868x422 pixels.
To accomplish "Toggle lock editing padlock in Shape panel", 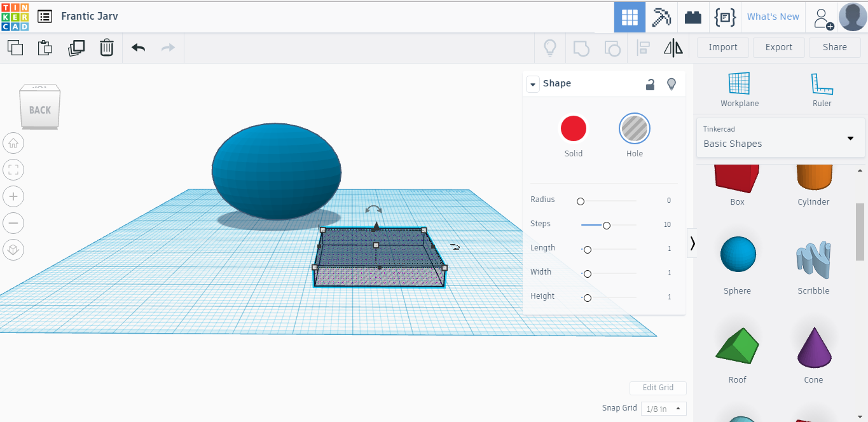I will pos(650,84).
